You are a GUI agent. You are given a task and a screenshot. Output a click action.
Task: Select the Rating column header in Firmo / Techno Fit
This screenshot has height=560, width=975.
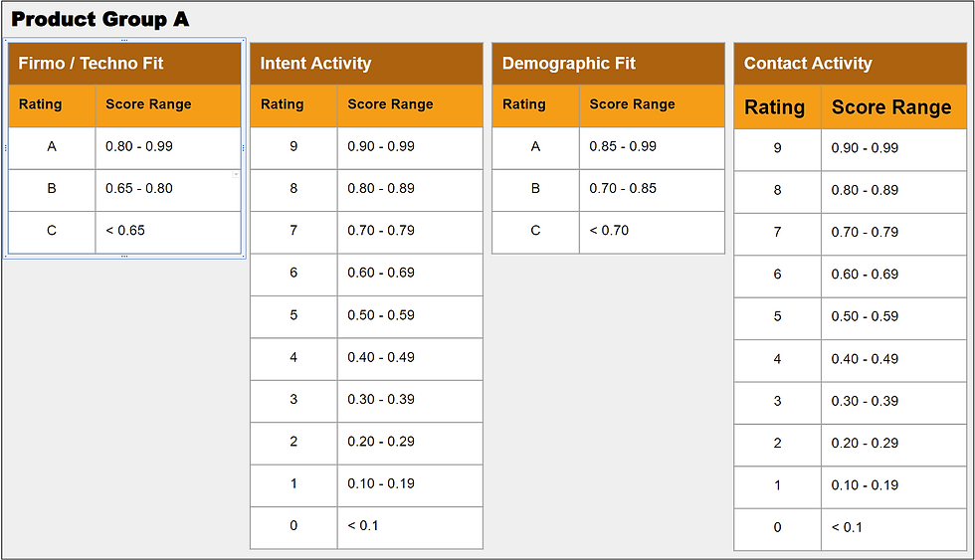[x=52, y=105]
